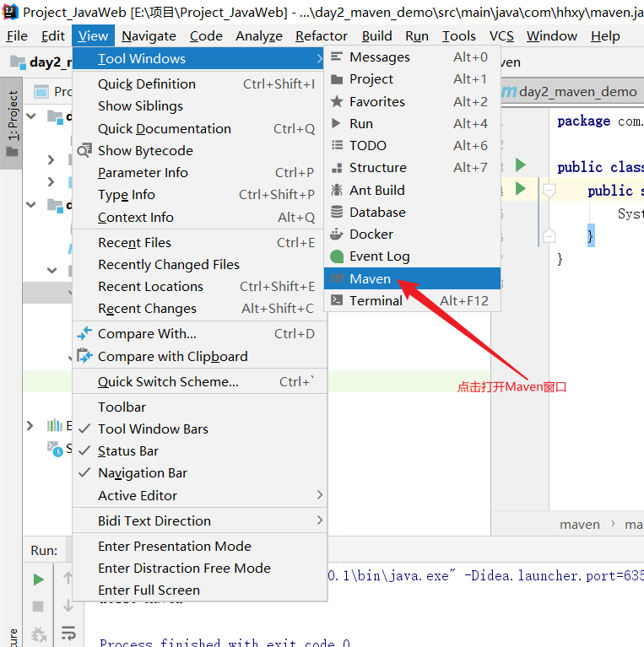Screen dimensions: 644x647
Task: Choose Run in the Tool Windows submenu
Action: pyautogui.click(x=412, y=123)
